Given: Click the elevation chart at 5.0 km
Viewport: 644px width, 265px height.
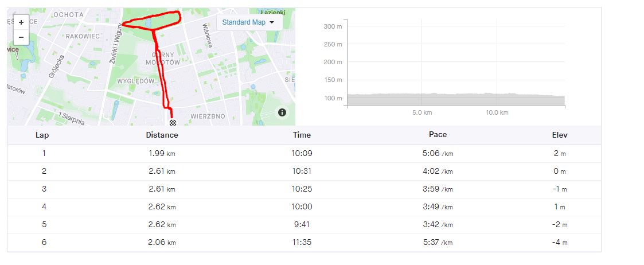Looking at the screenshot, I should pos(422,99).
